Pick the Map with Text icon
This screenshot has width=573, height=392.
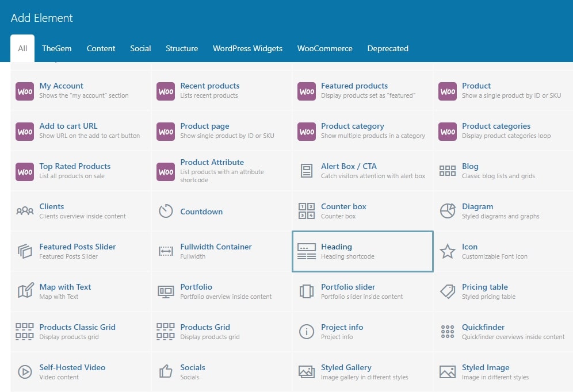click(25, 291)
